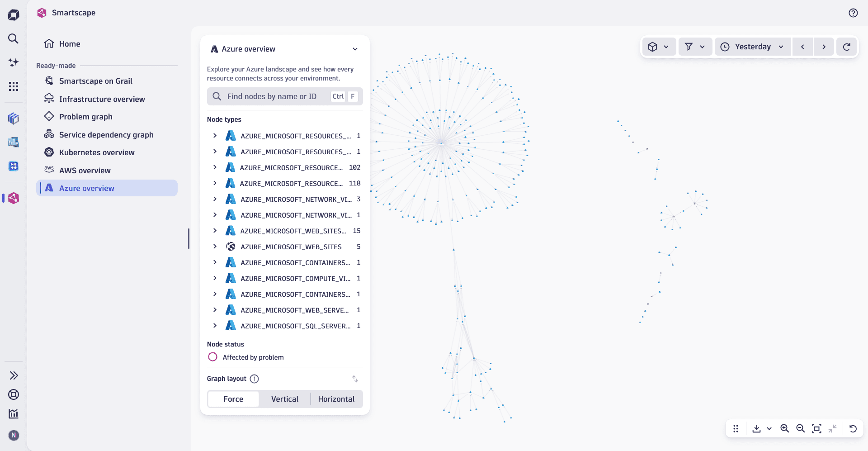
Task: Click the graph layout info icon
Action: point(255,379)
